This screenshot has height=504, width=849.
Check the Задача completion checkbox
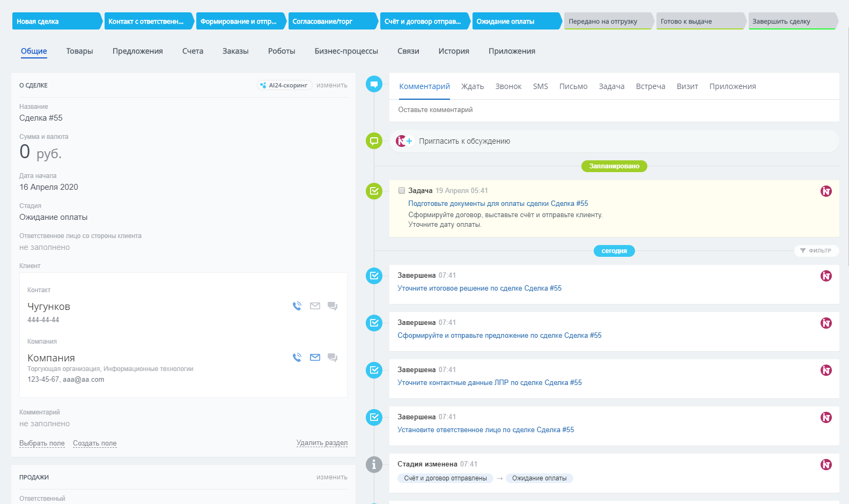(x=402, y=190)
